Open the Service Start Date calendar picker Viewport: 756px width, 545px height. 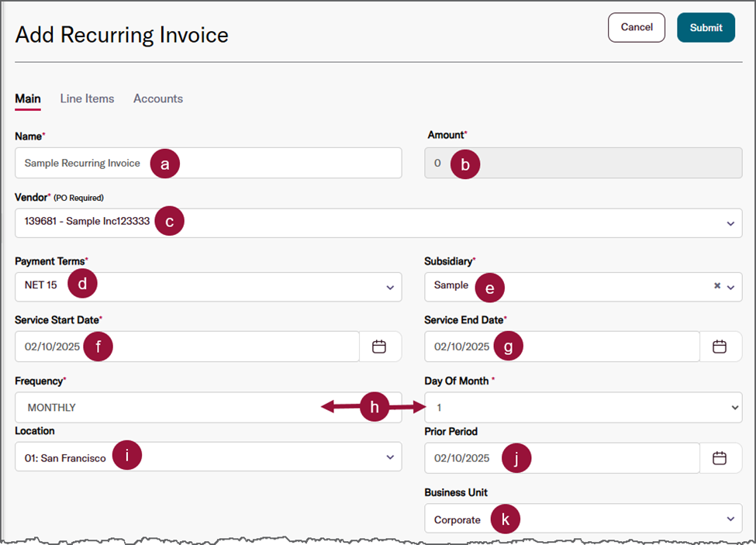[379, 347]
